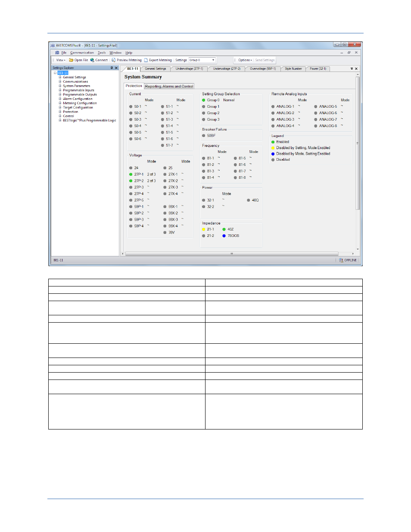Click the blue 78OOS indicator
Screen dimensions: 411x532
click(224, 236)
